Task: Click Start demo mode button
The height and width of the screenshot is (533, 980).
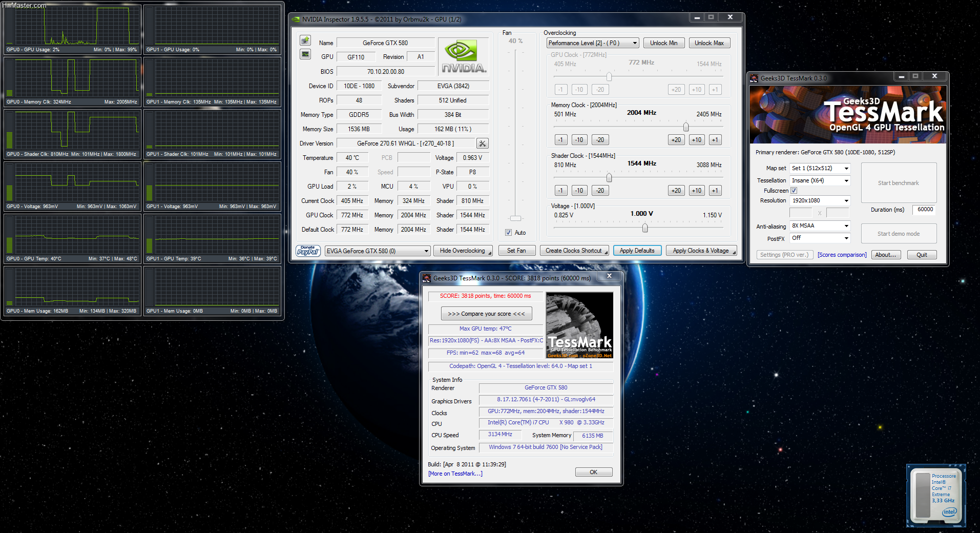Action: point(899,234)
